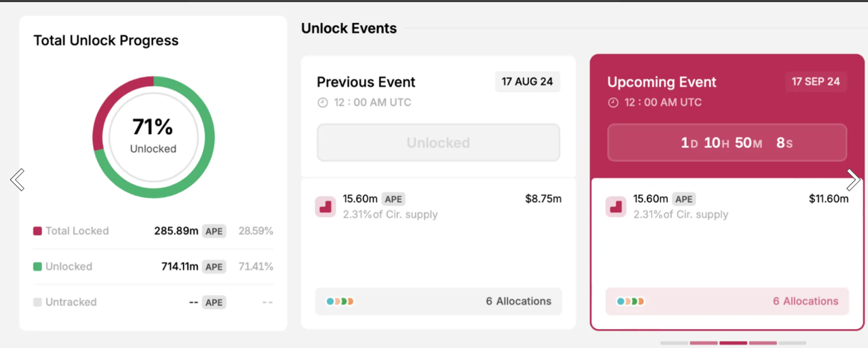Jump to the first carousel page indicator

674,343
